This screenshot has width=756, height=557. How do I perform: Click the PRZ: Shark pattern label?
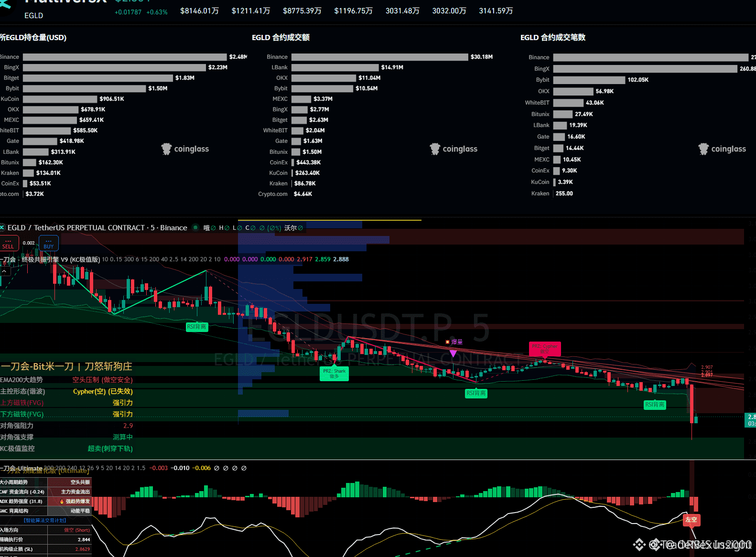click(x=334, y=374)
